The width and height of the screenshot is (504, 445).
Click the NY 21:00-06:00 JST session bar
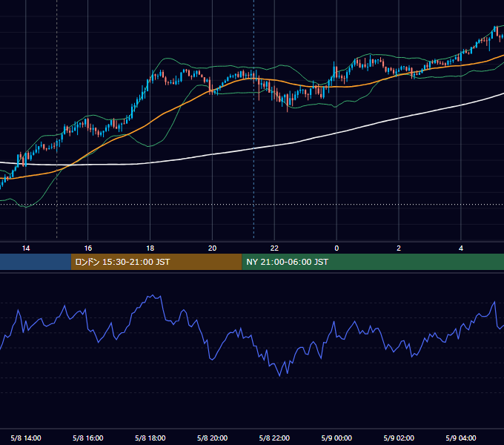point(373,262)
